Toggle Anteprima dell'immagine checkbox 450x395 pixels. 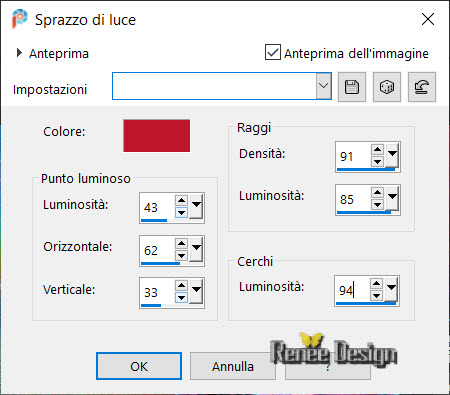tap(273, 52)
